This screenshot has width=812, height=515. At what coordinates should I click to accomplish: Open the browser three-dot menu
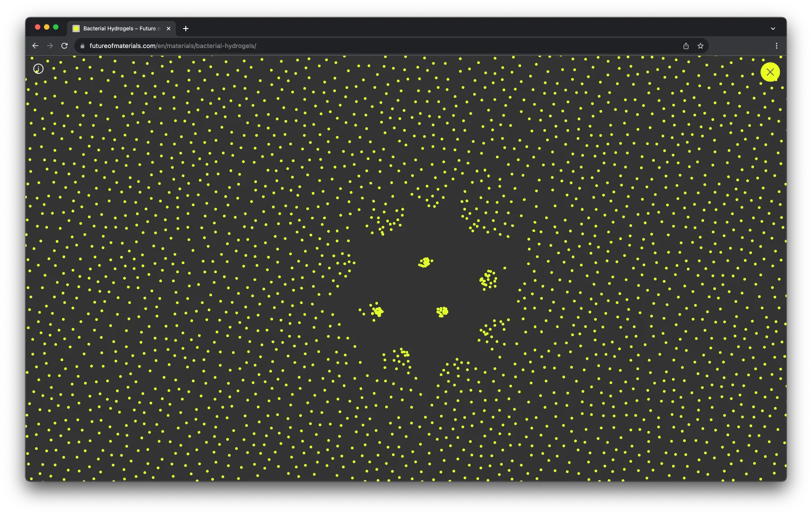[x=777, y=46]
